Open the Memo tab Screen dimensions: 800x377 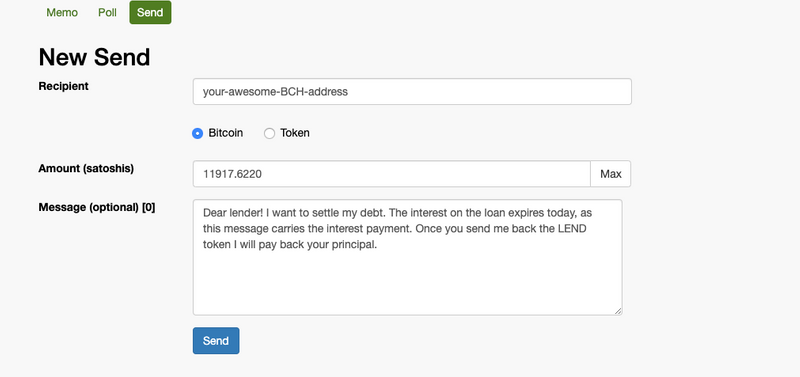[x=62, y=13]
